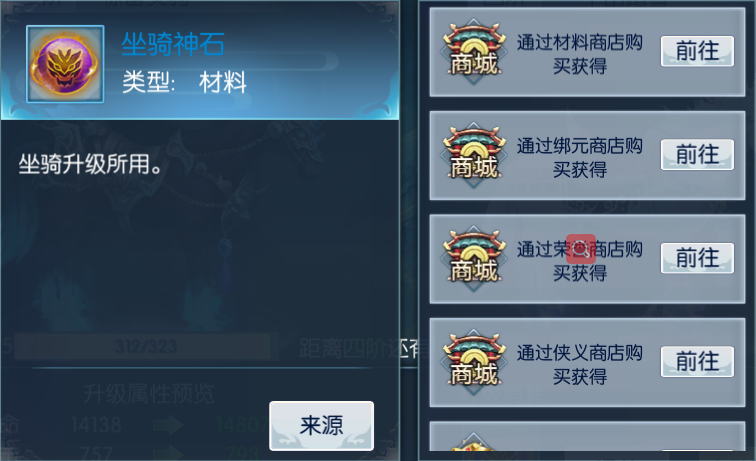Select the 通过绑元商店购买得 source text
Image resolution: width=756 pixels, height=461 pixels.
click(580, 157)
